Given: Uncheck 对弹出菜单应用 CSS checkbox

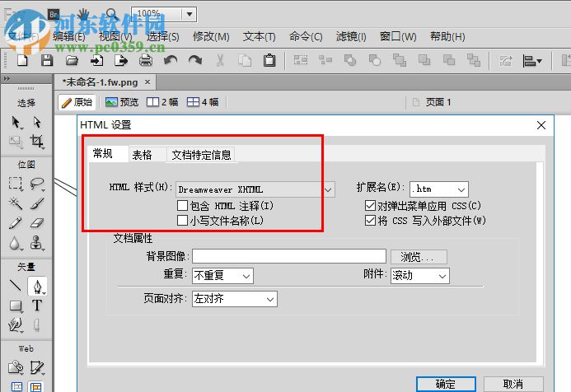Looking at the screenshot, I should click(370, 206).
